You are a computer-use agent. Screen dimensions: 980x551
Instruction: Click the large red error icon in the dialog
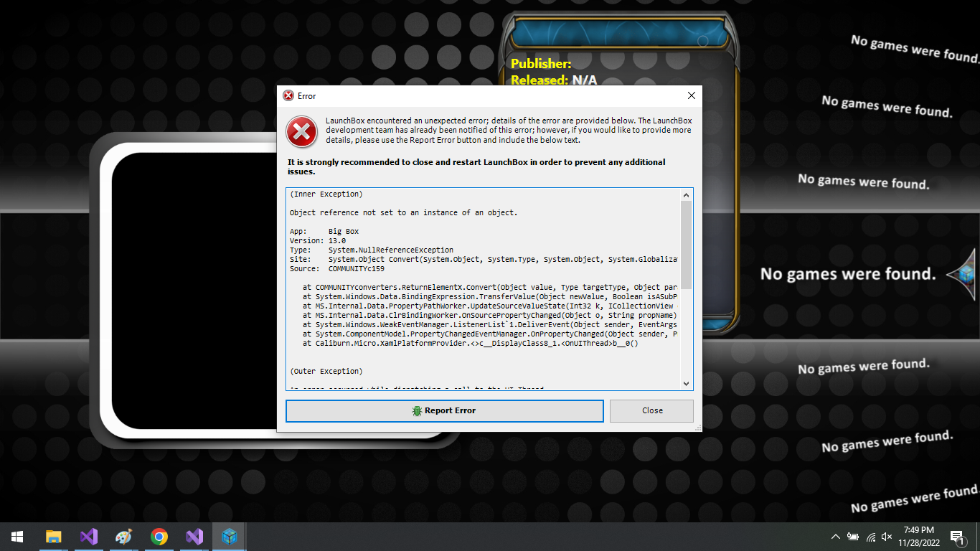click(302, 132)
